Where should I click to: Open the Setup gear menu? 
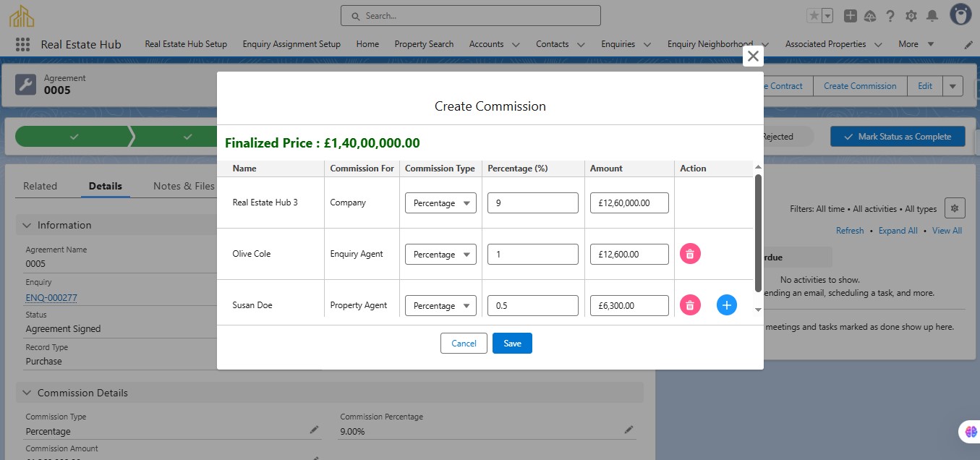point(911,16)
